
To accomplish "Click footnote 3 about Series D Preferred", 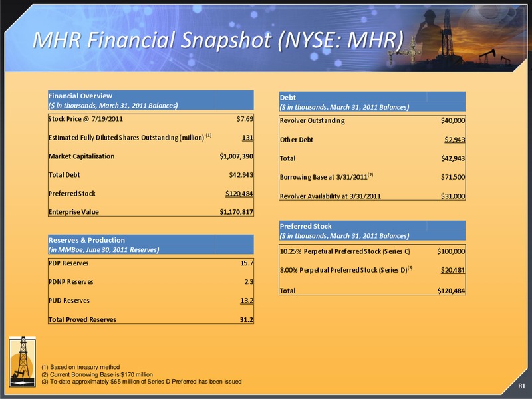I will tap(142, 382).
